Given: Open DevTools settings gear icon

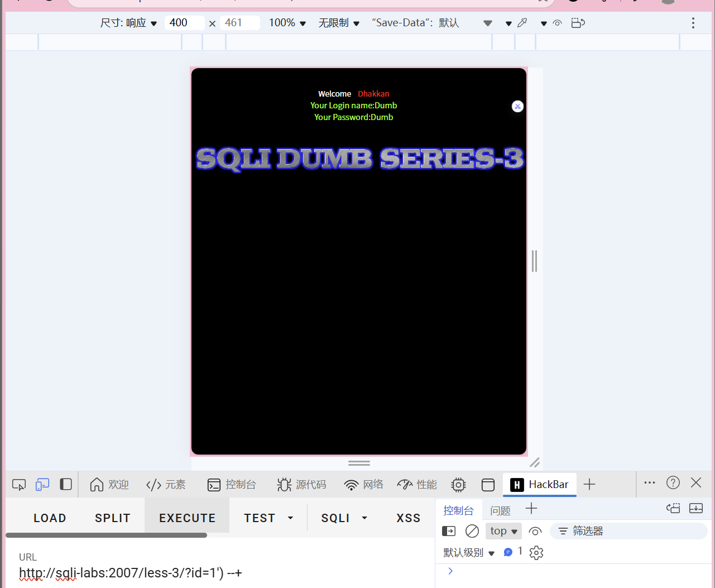Looking at the screenshot, I should tap(458, 485).
